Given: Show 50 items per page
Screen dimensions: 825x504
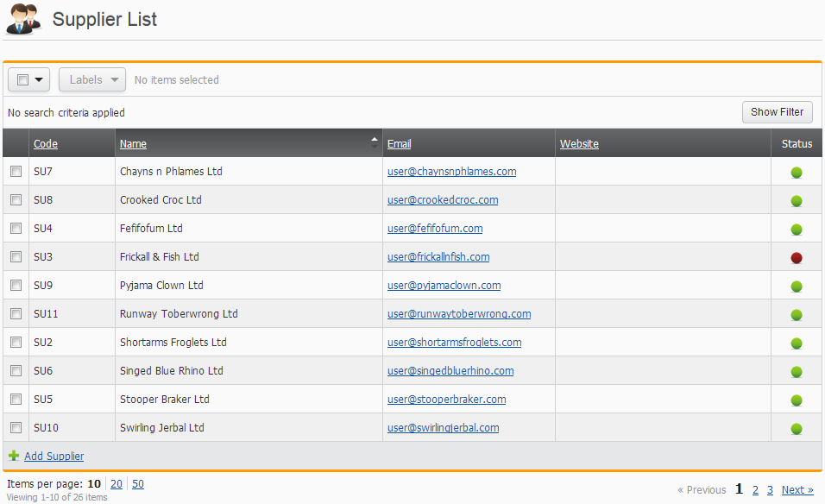Looking at the screenshot, I should [x=138, y=484].
